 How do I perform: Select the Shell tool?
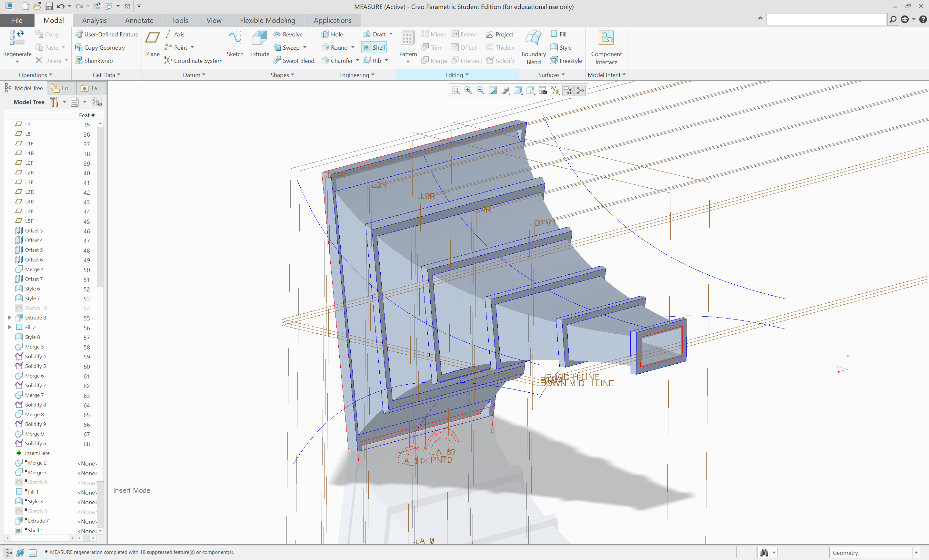click(x=374, y=47)
